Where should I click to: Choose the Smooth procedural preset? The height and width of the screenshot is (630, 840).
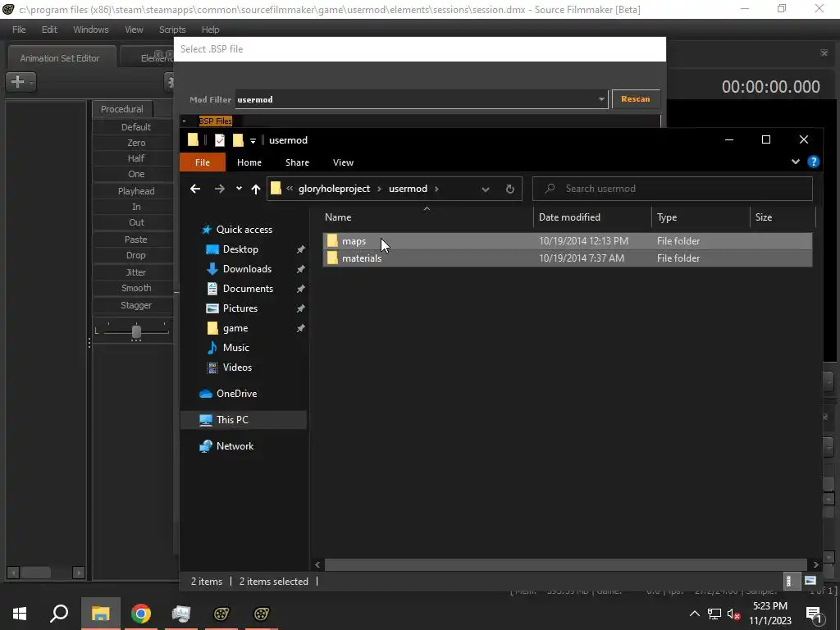135,288
